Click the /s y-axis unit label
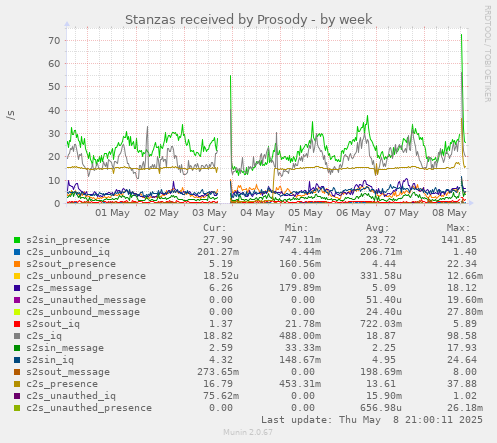This screenshot has width=497, height=443. click(11, 115)
